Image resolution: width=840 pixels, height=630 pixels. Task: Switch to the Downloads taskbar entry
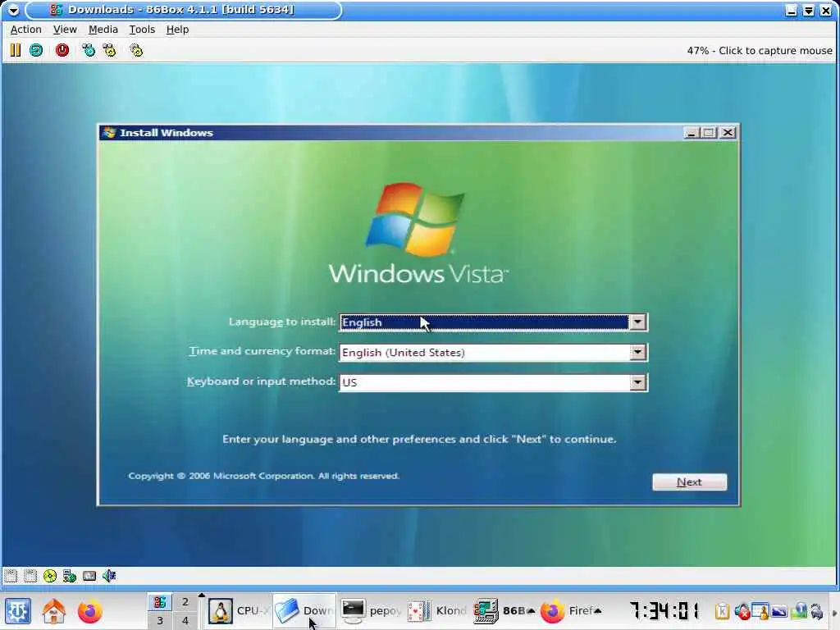pyautogui.click(x=304, y=610)
